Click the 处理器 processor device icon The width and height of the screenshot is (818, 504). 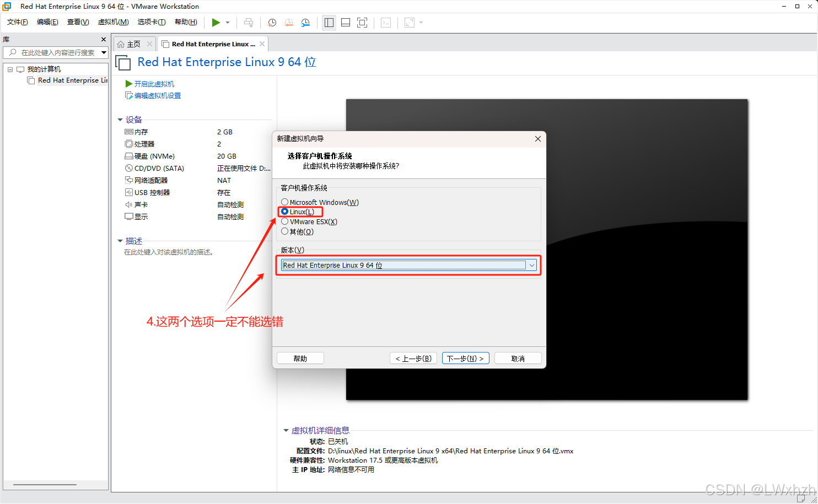[x=129, y=144]
